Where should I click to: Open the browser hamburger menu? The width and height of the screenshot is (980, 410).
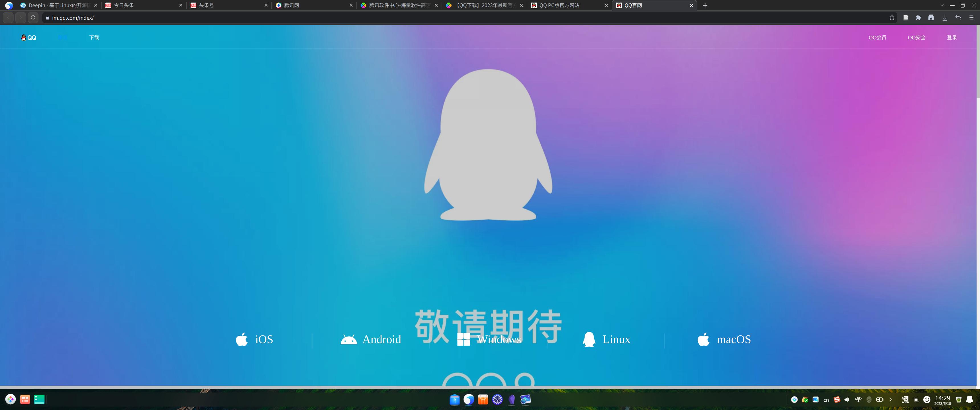coord(971,17)
